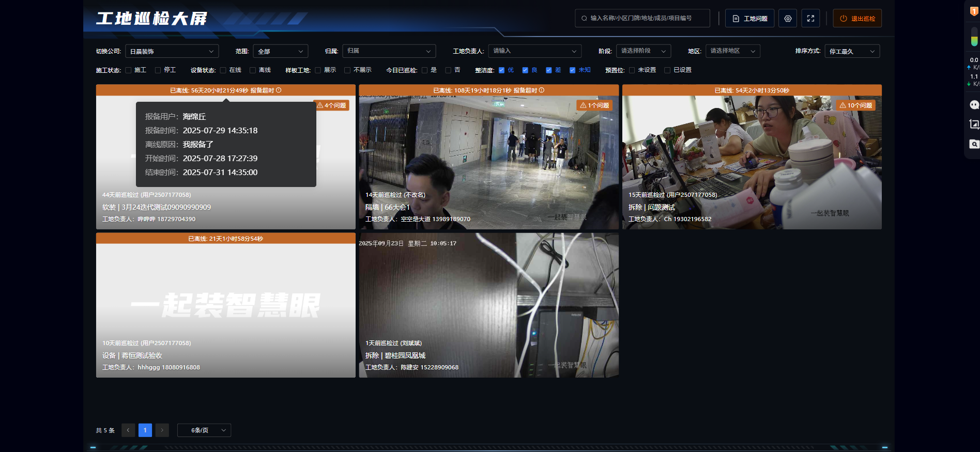The image size is (980, 452).
Task: Click the info icon beside 56天 报备超时
Action: [279, 90]
